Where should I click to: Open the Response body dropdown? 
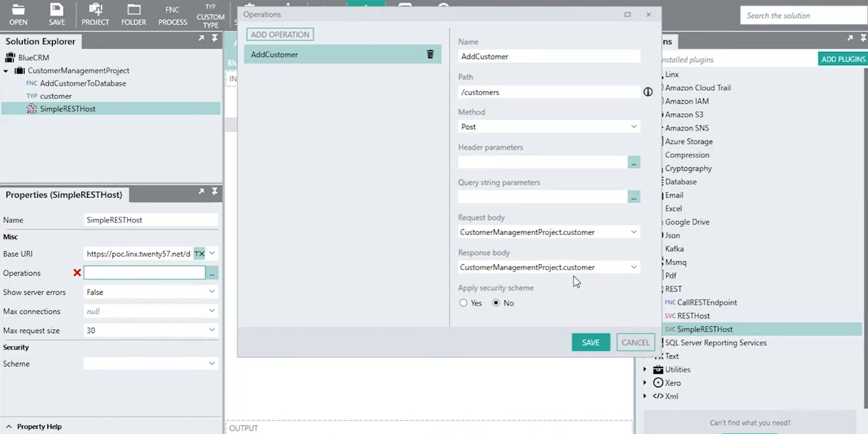point(634,267)
